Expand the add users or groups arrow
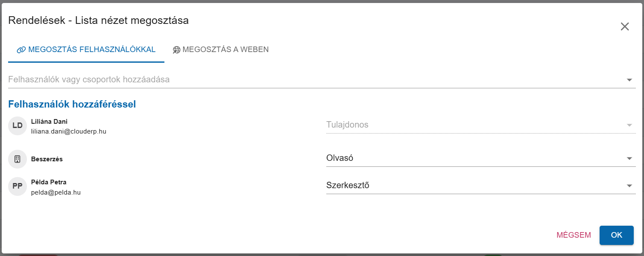This screenshot has width=644, height=256. pyautogui.click(x=629, y=80)
